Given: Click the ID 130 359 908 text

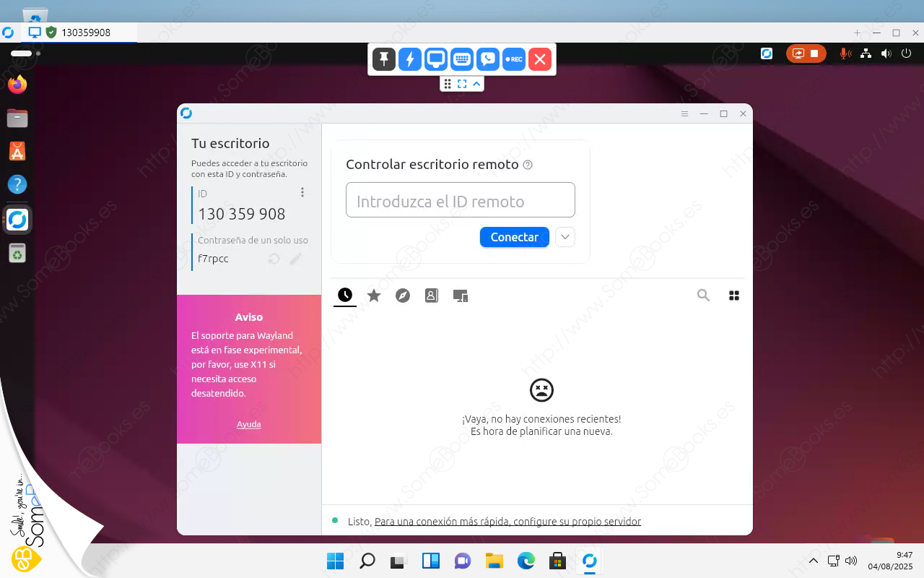Looking at the screenshot, I should coord(242,214).
